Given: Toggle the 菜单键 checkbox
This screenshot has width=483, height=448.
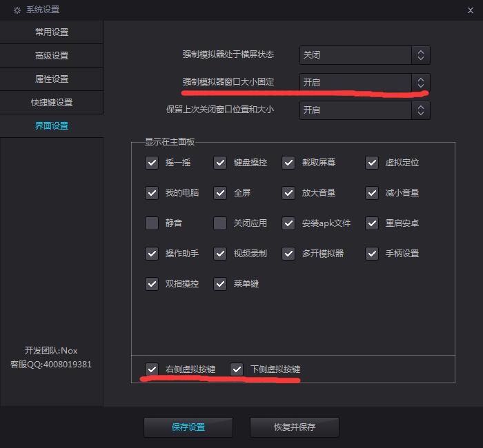Looking at the screenshot, I should pos(220,284).
